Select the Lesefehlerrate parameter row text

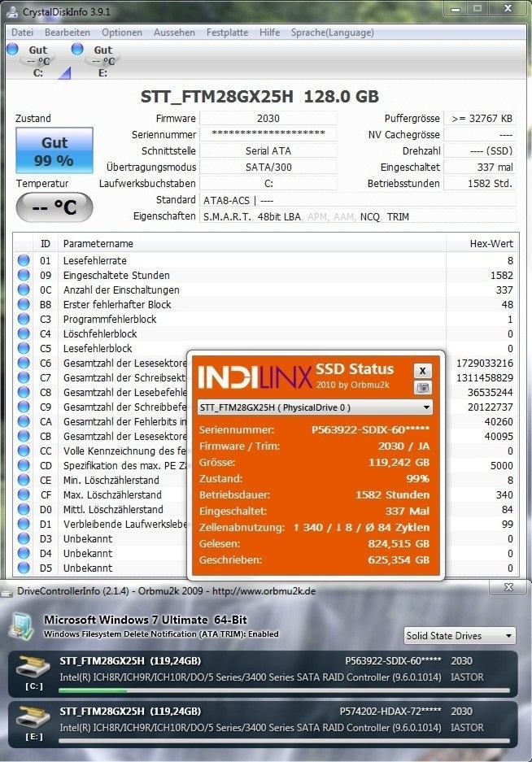[x=95, y=260]
